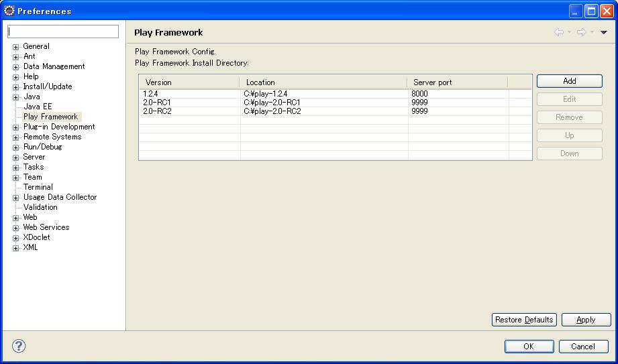Click the Remove button
The image size is (618, 364).
coord(570,117)
